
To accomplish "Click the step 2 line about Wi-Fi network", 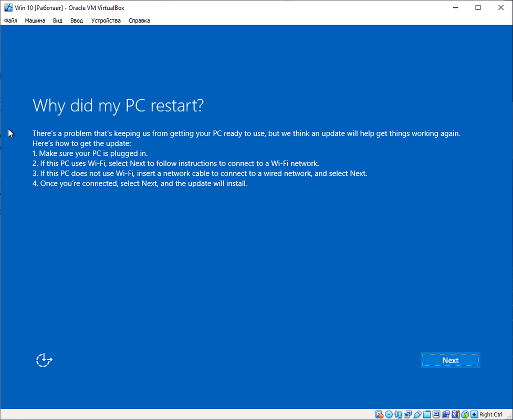I will (x=176, y=163).
